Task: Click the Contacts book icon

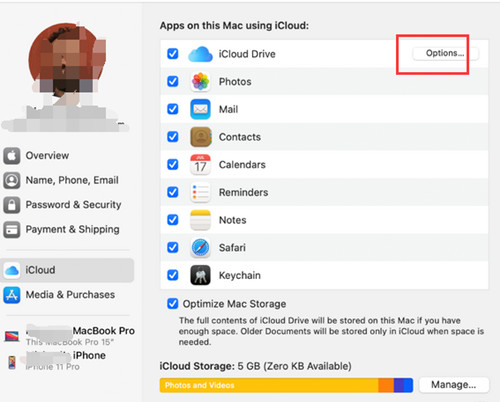Action: (201, 137)
